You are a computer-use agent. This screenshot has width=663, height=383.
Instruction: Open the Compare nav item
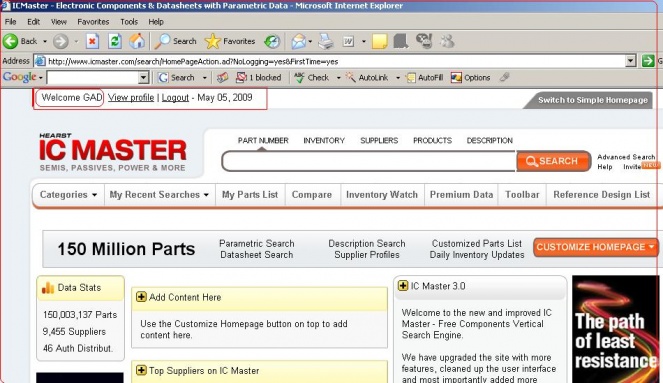coord(312,194)
